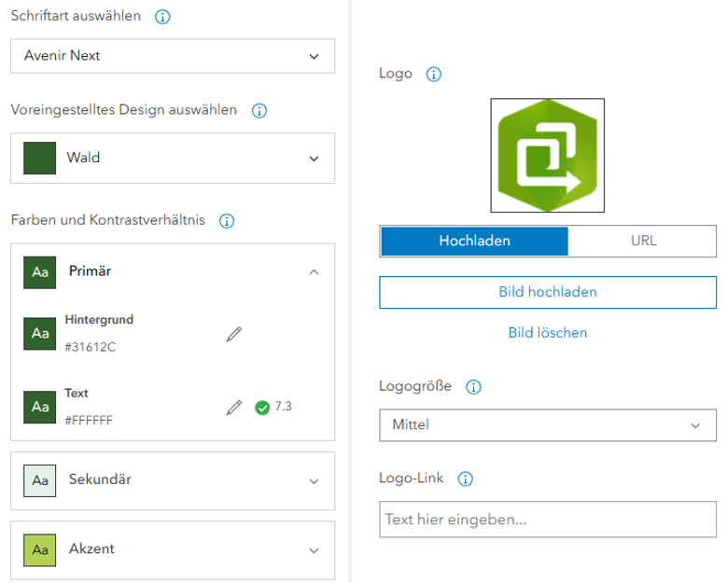Viewport: 728px width, 583px height.
Task: Click the 7.3 contrast ratio value
Action: tap(283, 407)
